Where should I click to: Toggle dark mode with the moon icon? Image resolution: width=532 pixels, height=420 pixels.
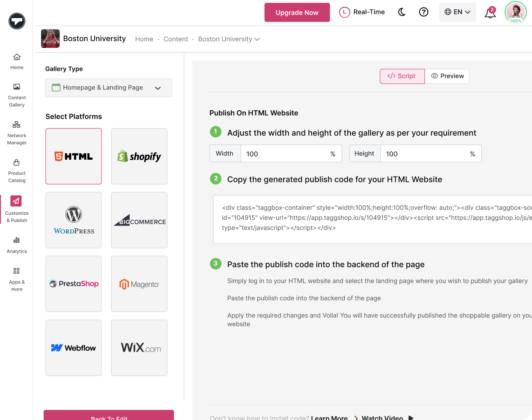(x=402, y=12)
